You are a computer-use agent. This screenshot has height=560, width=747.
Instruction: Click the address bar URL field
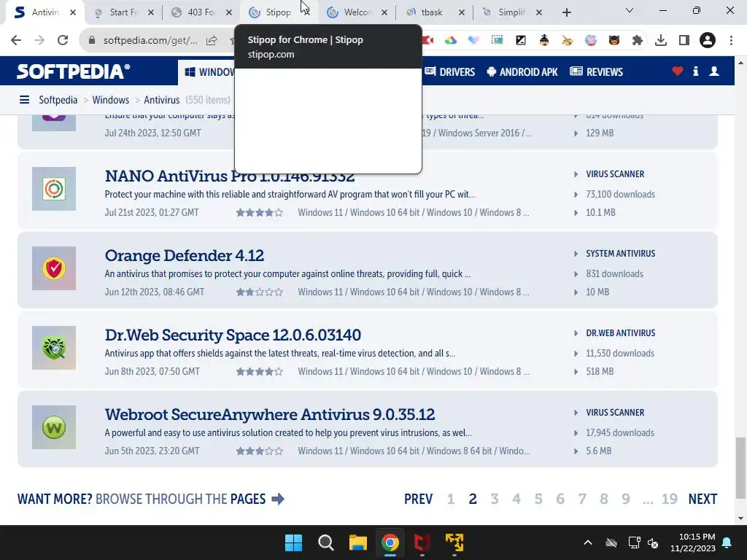(150, 41)
